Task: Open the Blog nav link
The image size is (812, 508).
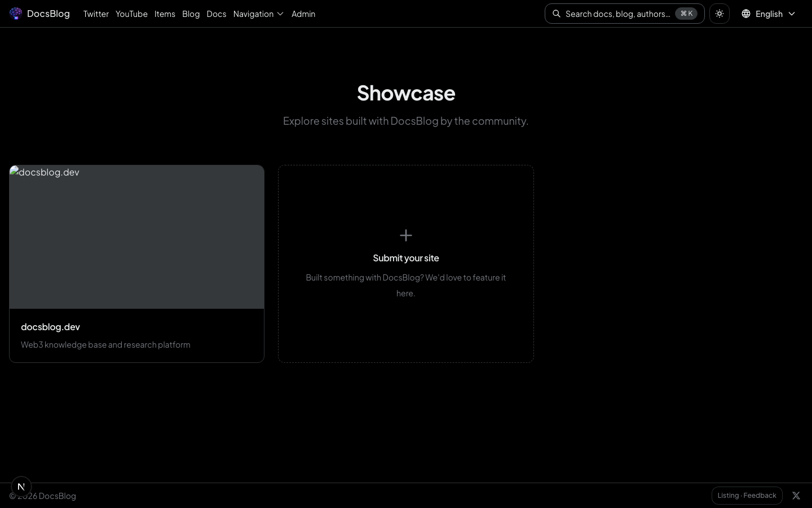Action: coord(191,14)
